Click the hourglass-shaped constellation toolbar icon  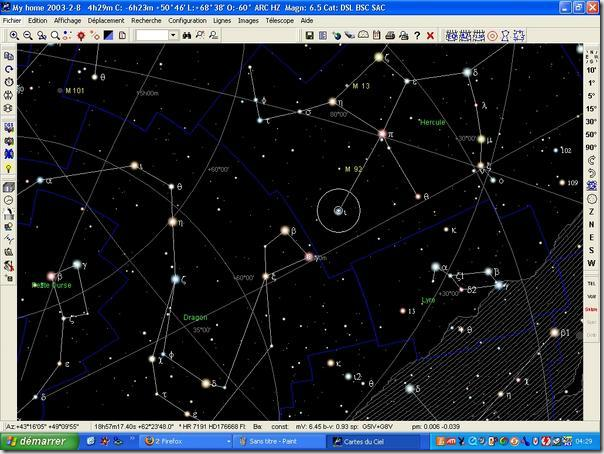[505, 36]
